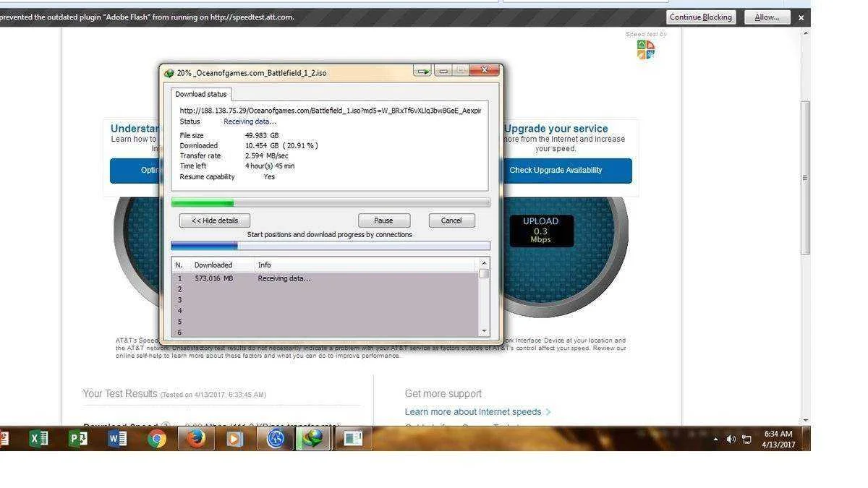Viewport: 868px width, 488px height.
Task: Open Word from the taskbar
Action: (x=117, y=438)
